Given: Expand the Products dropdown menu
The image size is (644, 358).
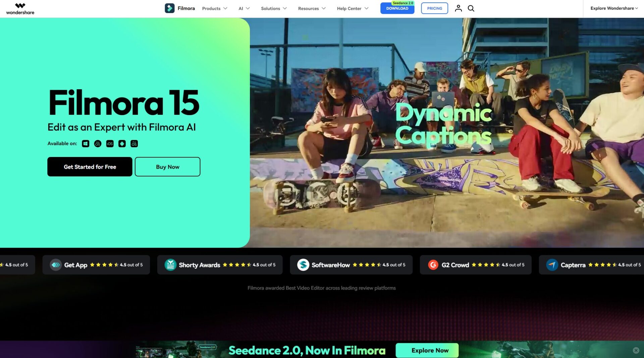Looking at the screenshot, I should (214, 8).
